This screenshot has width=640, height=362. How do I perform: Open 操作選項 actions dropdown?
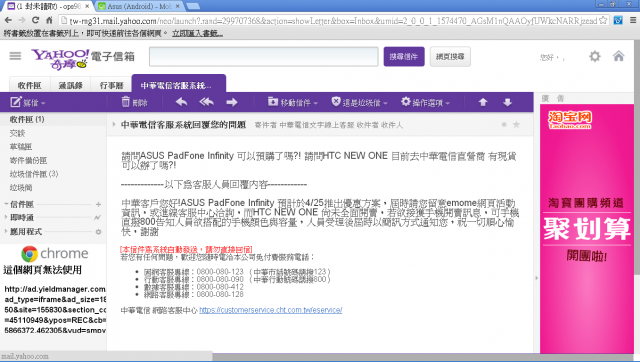coord(425,102)
